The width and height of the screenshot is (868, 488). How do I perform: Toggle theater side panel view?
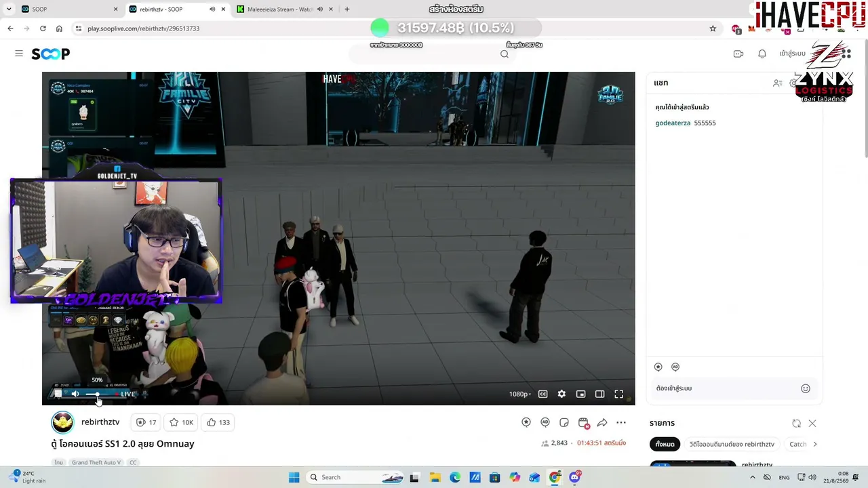(600, 394)
